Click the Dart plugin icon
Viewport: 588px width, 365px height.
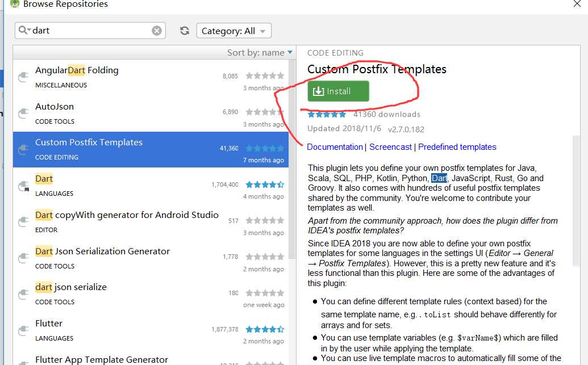click(x=23, y=186)
